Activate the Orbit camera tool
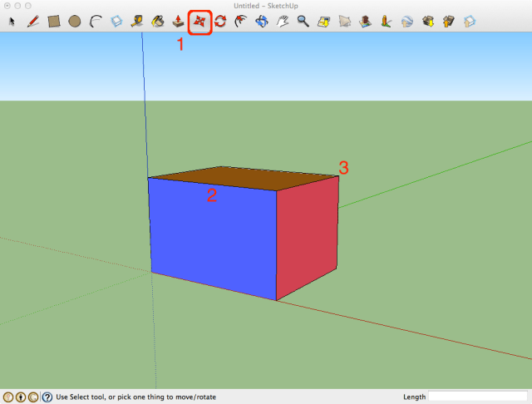The image size is (532, 404). (262, 22)
